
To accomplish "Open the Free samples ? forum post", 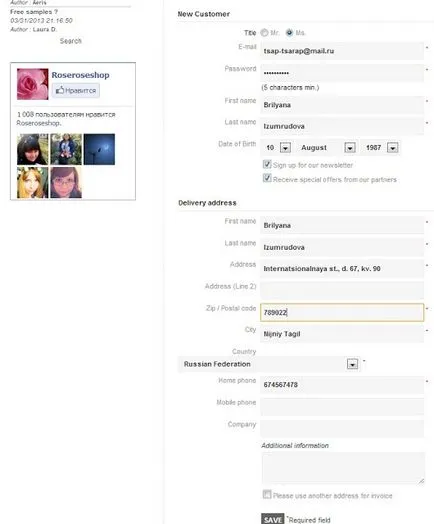I will (34, 12).
